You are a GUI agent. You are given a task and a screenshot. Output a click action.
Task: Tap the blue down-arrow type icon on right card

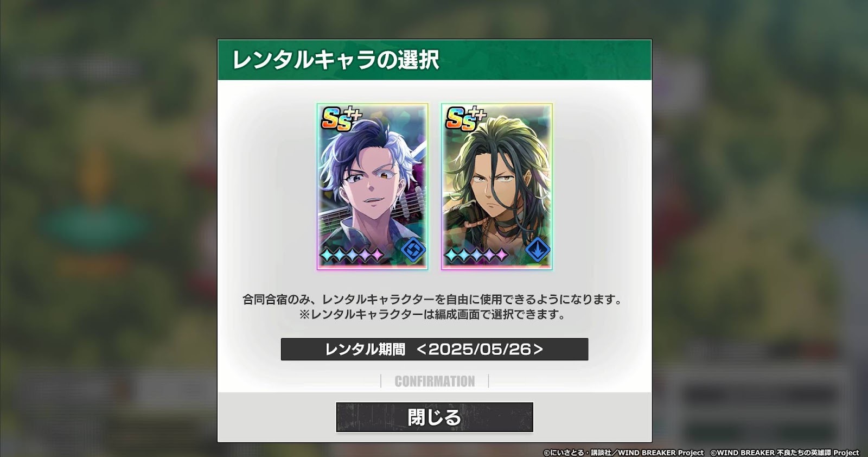click(x=538, y=250)
